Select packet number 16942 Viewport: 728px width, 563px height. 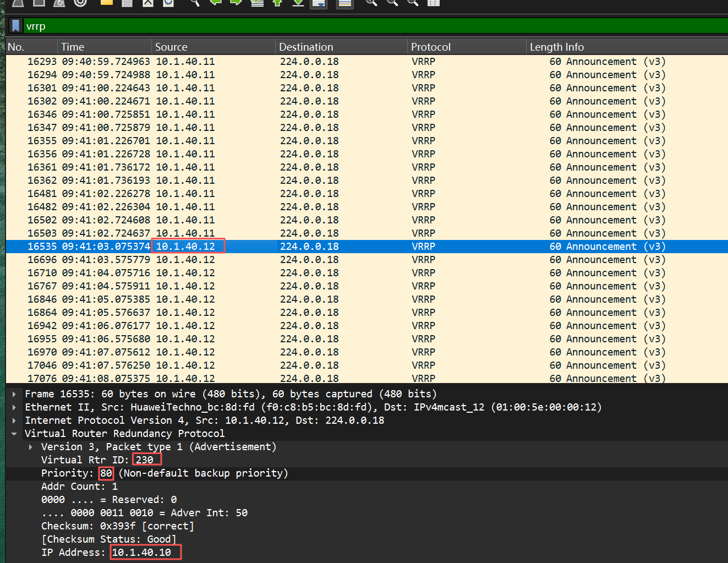pyautogui.click(x=366, y=326)
